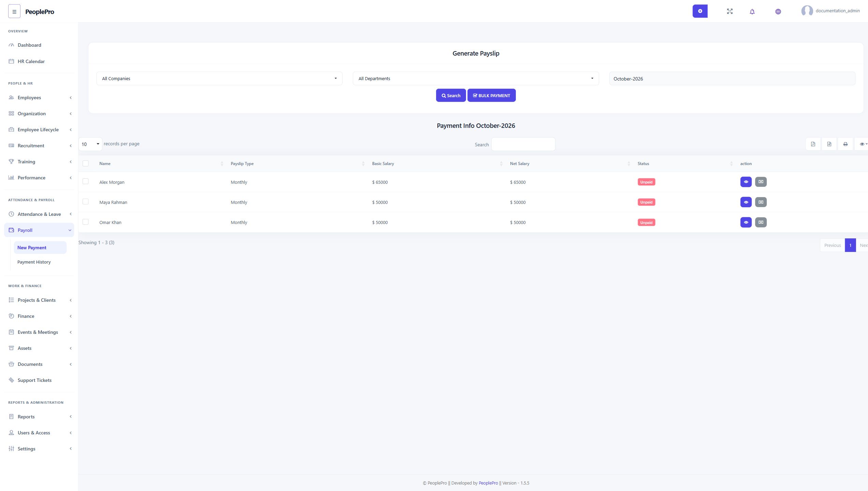868x491 pixels.
Task: Sort by the Payslip Type column arrows
Action: [x=363, y=164]
